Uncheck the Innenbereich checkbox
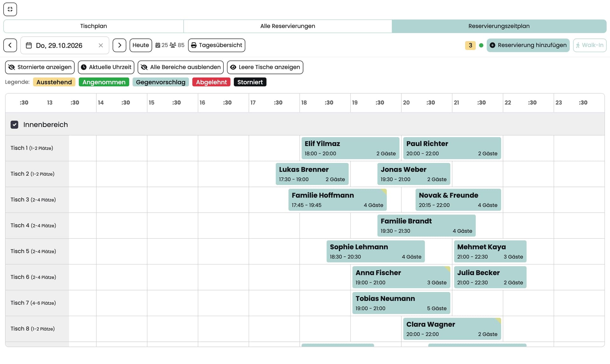Screen dimensions: 610x364 tap(14, 125)
